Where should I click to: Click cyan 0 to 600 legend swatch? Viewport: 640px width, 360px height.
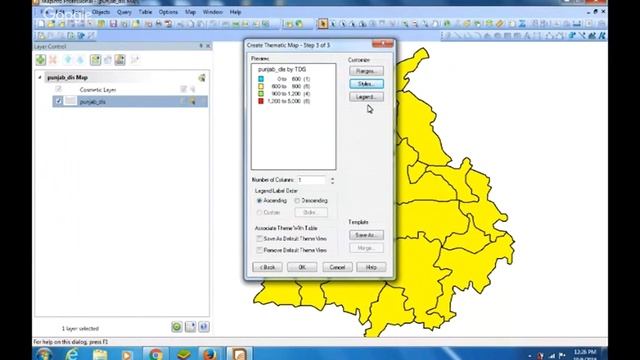pyautogui.click(x=261, y=79)
